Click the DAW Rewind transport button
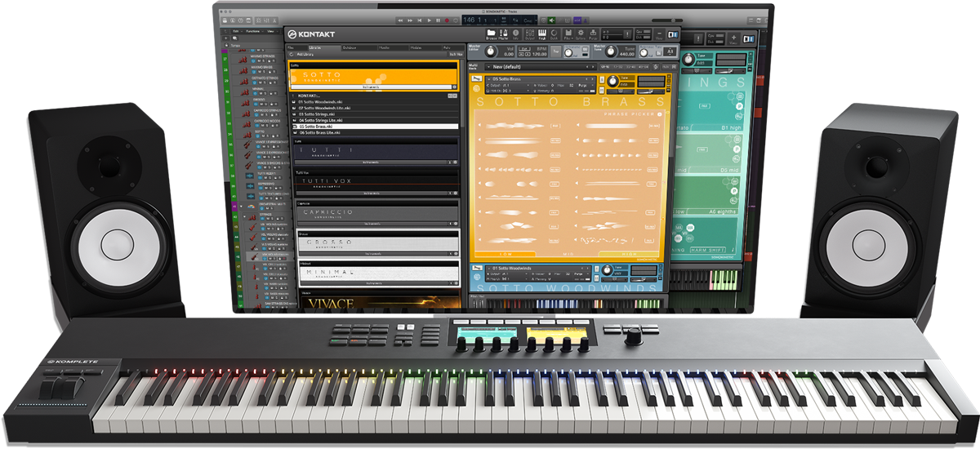The width and height of the screenshot is (980, 449). pyautogui.click(x=400, y=20)
